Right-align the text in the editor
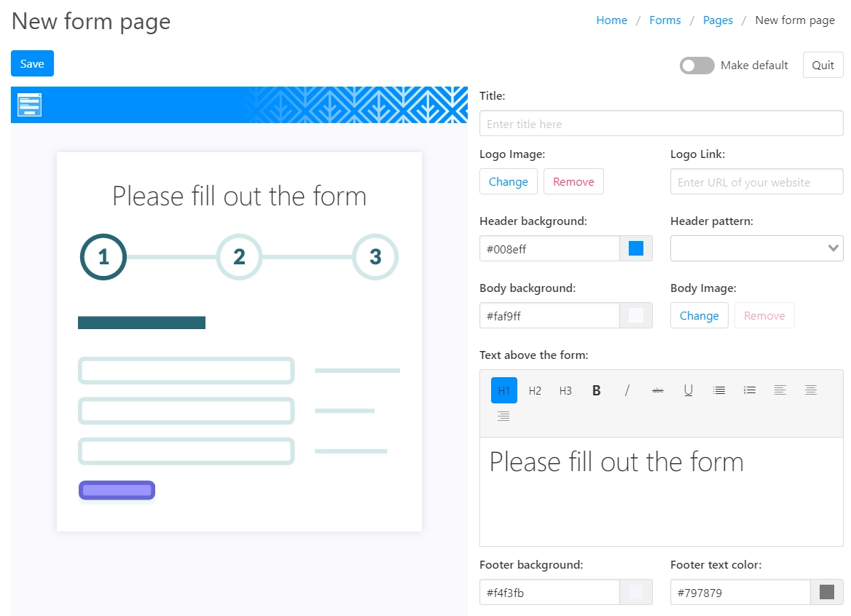The width and height of the screenshot is (851, 616). 503,416
